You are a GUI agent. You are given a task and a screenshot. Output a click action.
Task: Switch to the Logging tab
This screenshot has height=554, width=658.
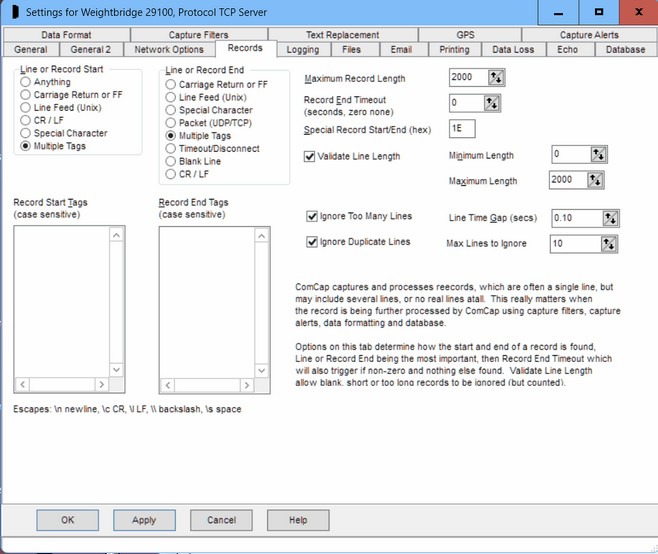tap(303, 49)
